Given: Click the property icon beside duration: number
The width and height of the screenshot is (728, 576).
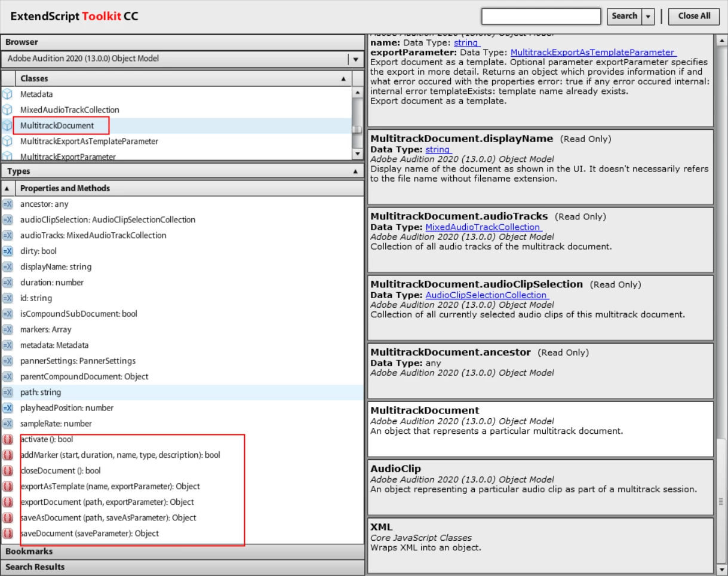Looking at the screenshot, I should tap(7, 283).
